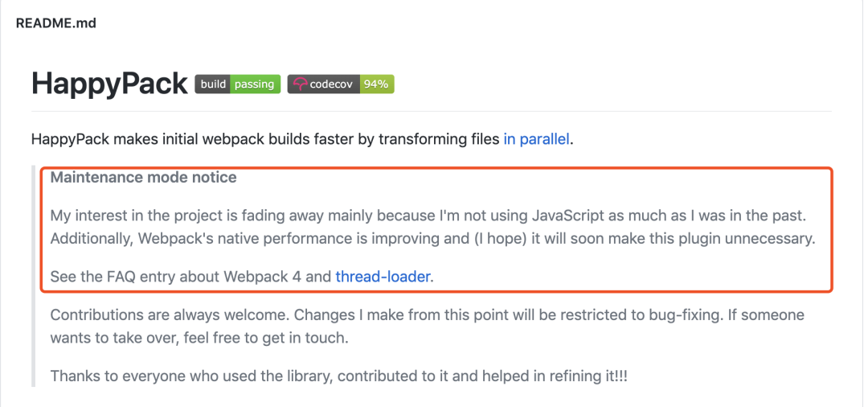Image resolution: width=868 pixels, height=407 pixels.
Task: Click the codecov umbrella logo icon
Action: pos(300,84)
